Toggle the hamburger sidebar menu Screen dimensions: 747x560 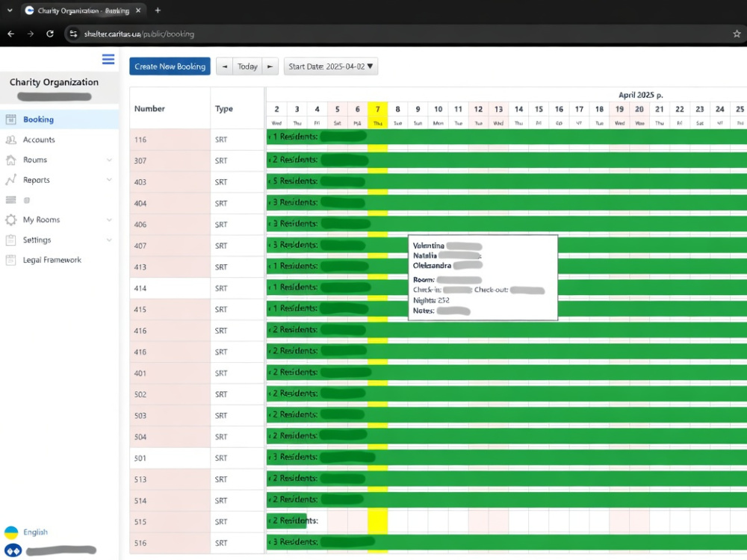108,59
